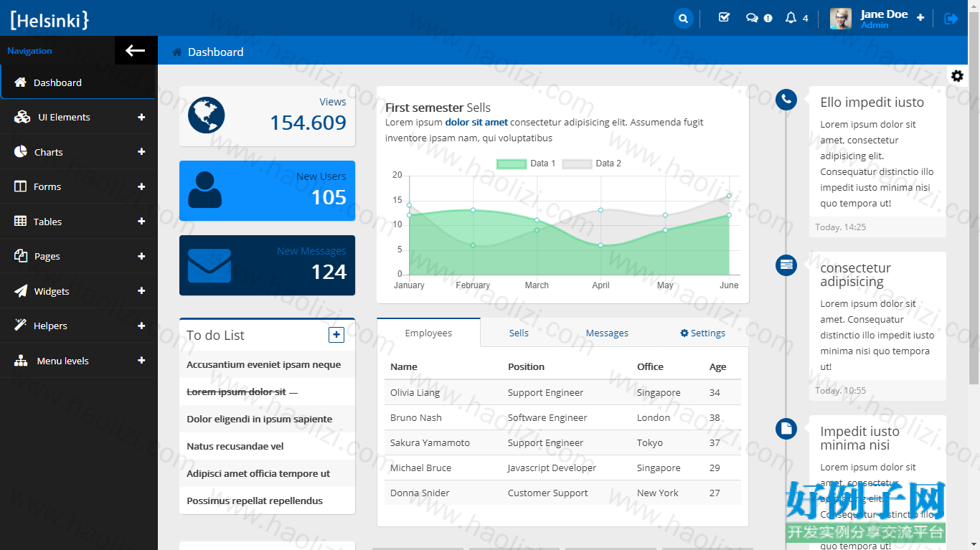Collapse sidebar with the back arrow
Viewport: 980px width, 550px height.
136,50
